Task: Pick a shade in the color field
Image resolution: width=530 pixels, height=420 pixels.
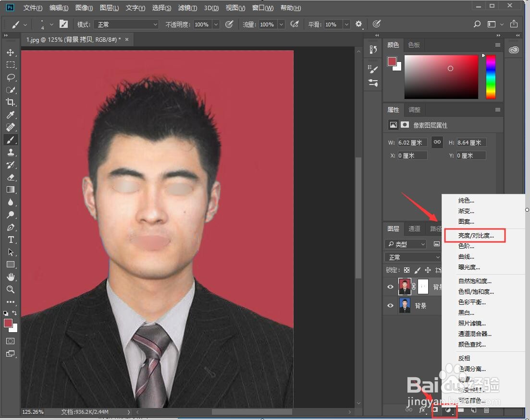Action: click(441, 77)
